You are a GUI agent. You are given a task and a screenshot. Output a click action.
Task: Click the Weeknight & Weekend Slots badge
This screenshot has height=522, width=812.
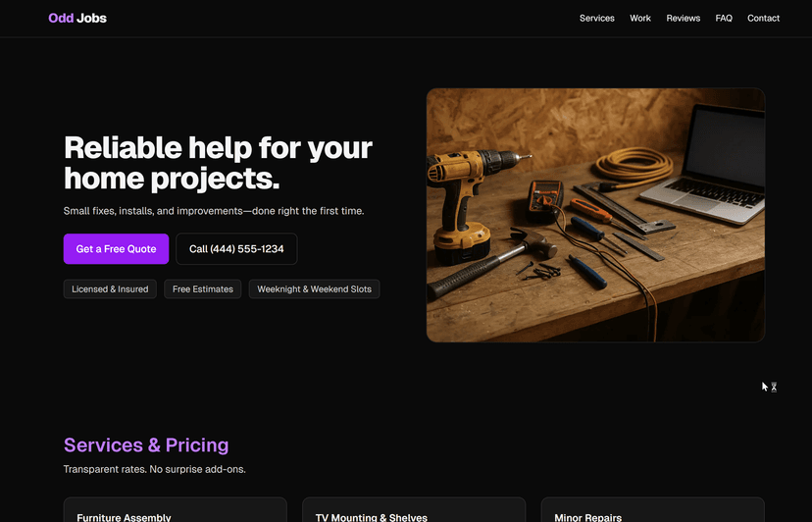pos(314,289)
